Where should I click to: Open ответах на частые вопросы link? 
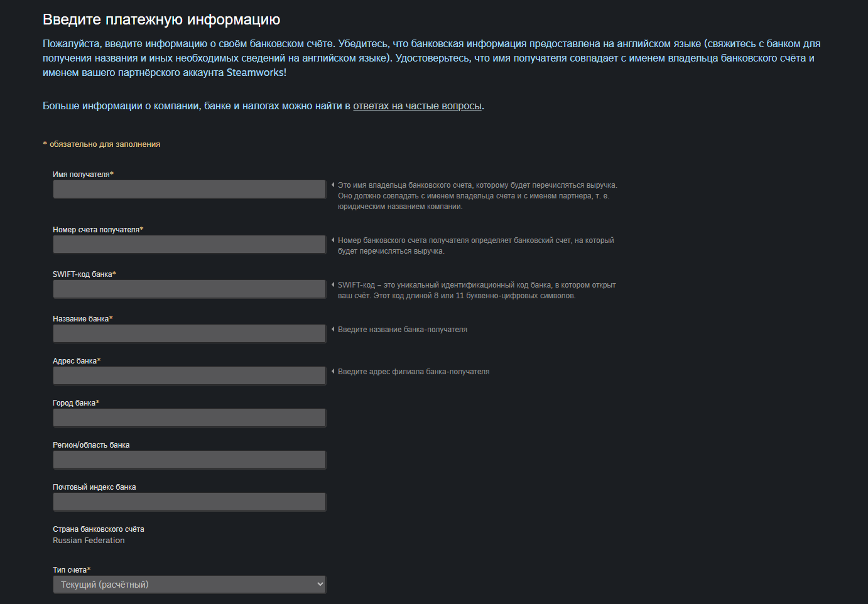coord(417,105)
